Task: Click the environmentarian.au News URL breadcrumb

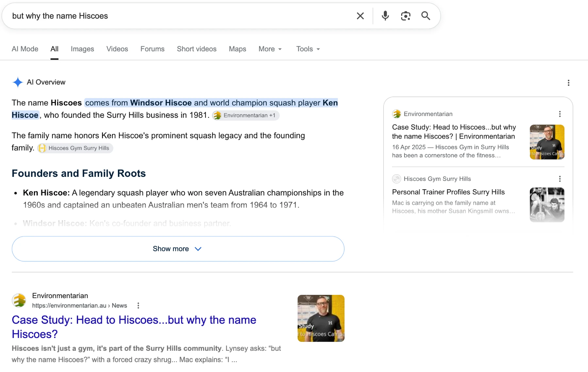Action: [x=79, y=305]
